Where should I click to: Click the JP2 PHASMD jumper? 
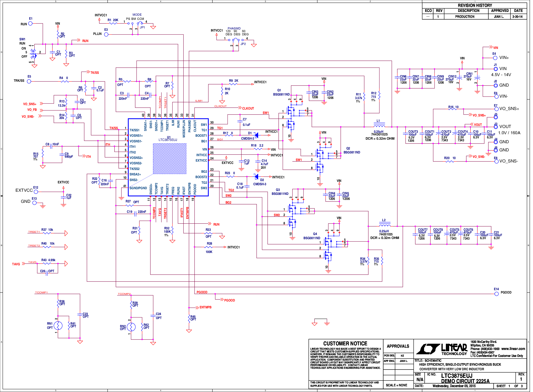(236, 40)
